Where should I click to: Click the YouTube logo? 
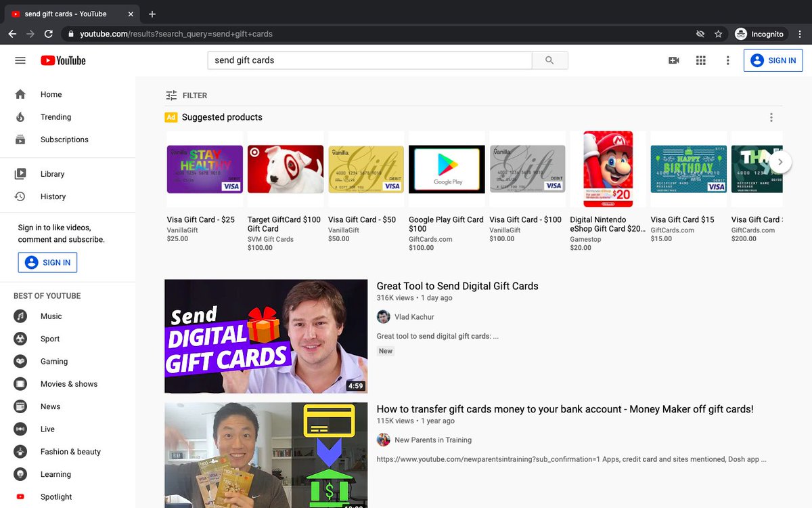coord(63,60)
